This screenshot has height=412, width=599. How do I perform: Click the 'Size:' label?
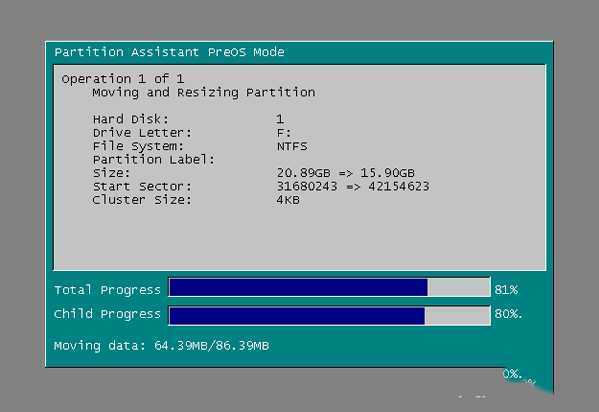(111, 173)
